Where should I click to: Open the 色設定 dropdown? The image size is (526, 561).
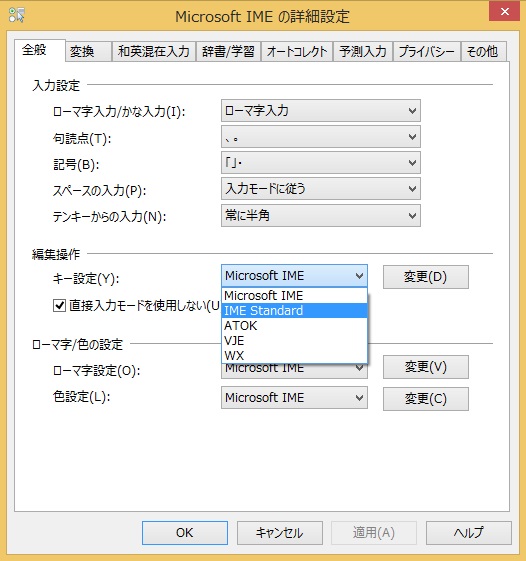tap(294, 397)
